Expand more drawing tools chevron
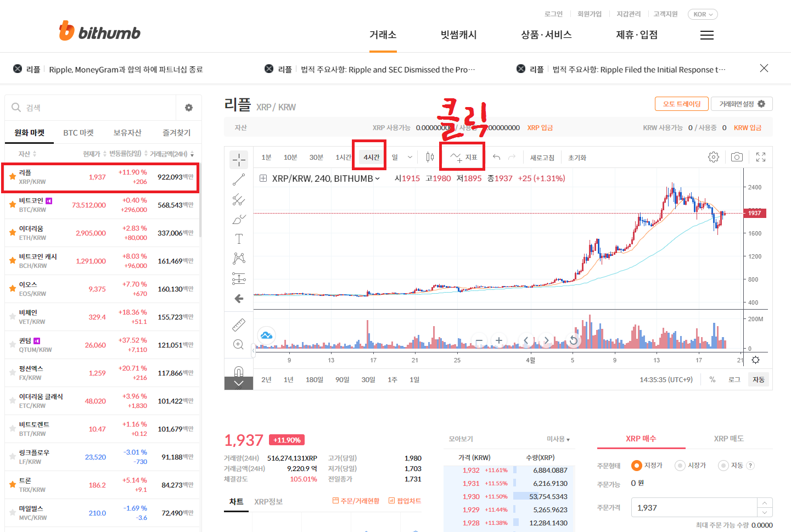The image size is (791, 532). pos(239,384)
